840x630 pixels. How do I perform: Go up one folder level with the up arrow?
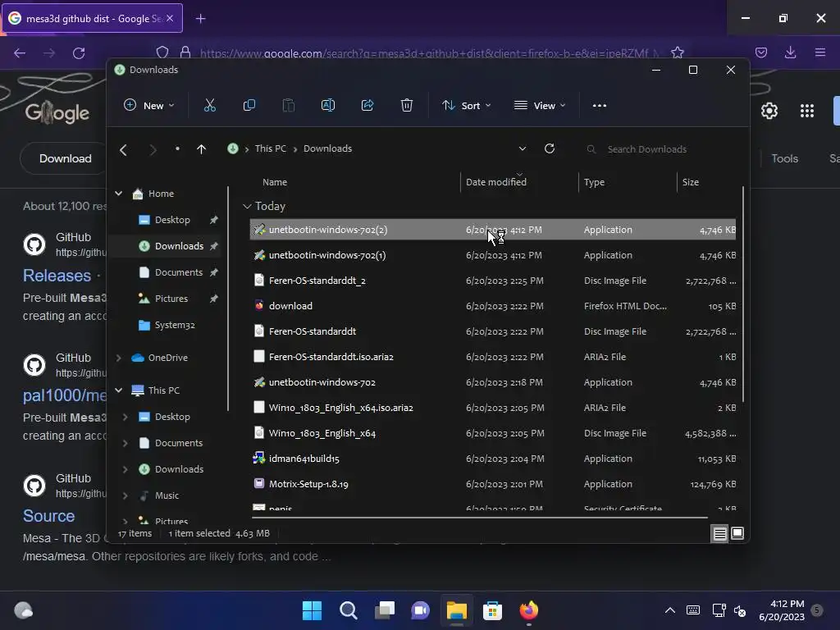click(x=201, y=149)
